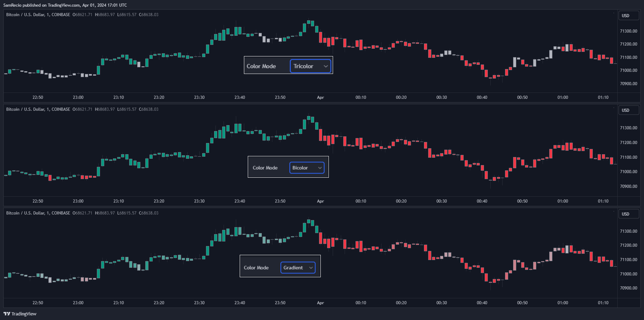Click the 01:00 time label on the bottom chart
644x320 pixels.
[x=563, y=303]
